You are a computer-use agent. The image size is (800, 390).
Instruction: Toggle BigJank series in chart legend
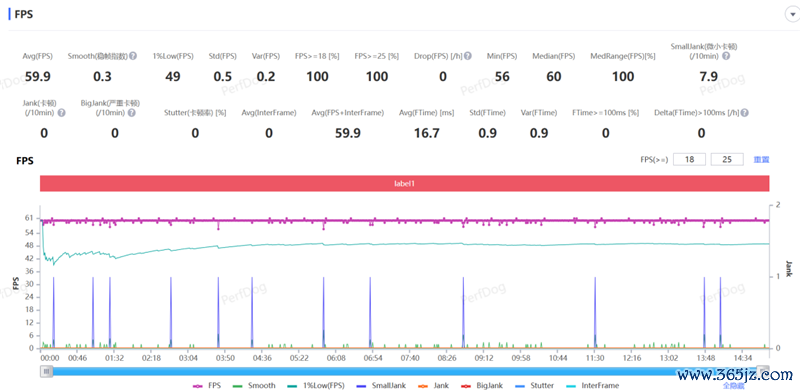click(481, 385)
